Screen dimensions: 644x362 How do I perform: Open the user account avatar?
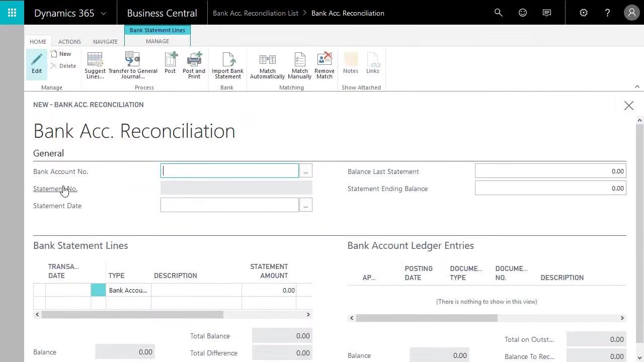point(631,13)
